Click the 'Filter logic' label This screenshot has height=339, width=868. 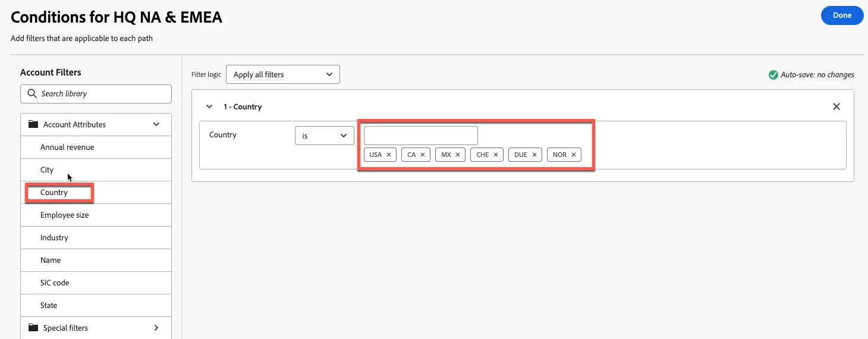tap(206, 75)
